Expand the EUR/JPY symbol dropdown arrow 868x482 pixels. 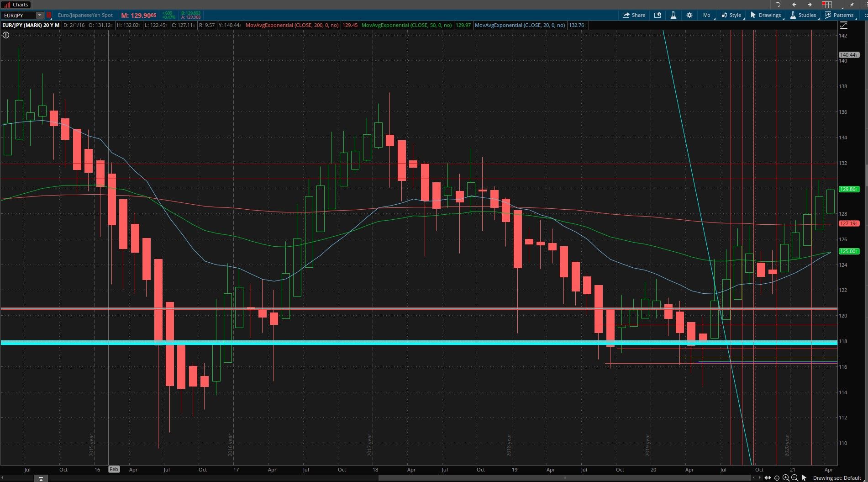(x=40, y=15)
